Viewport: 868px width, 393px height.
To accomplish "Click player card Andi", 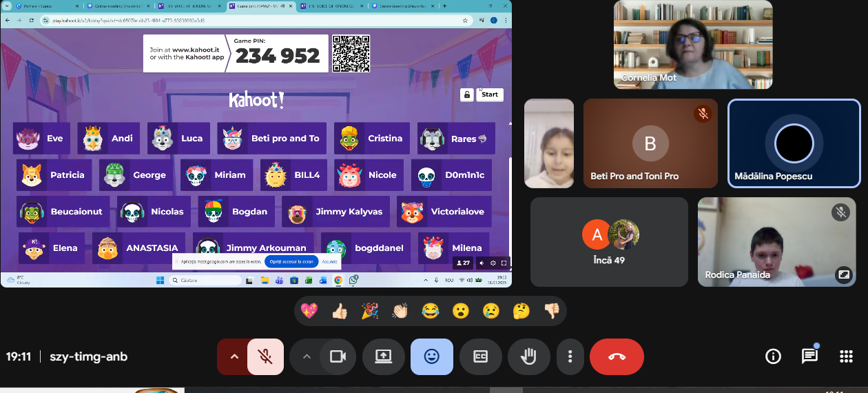I will click(109, 139).
